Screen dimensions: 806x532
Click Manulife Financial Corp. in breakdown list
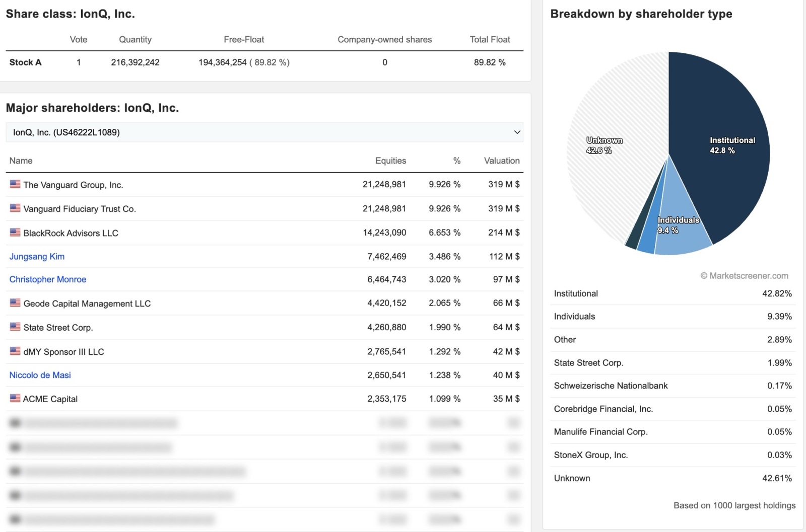601,432
